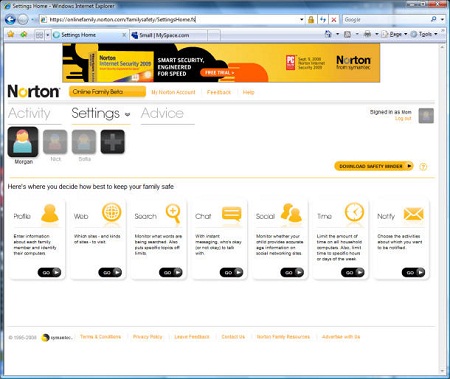Select the Online Family Beta tab
This screenshot has height=379, width=450.
(107, 92)
